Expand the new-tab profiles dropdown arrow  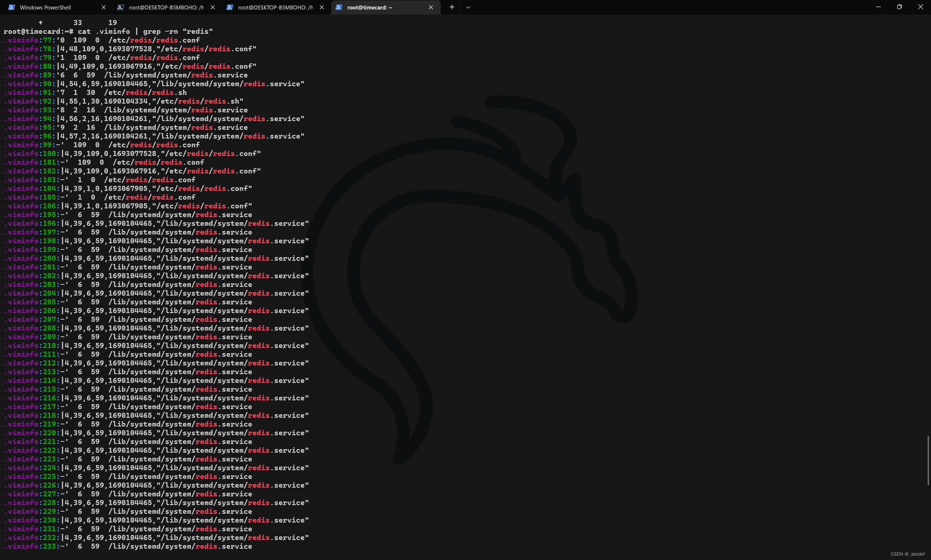[x=468, y=7]
